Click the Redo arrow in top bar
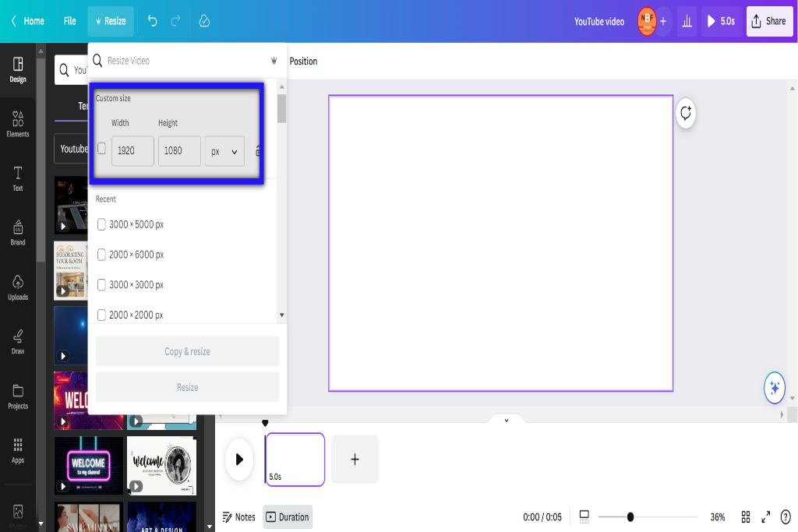The width and height of the screenshot is (798, 532). (x=175, y=21)
